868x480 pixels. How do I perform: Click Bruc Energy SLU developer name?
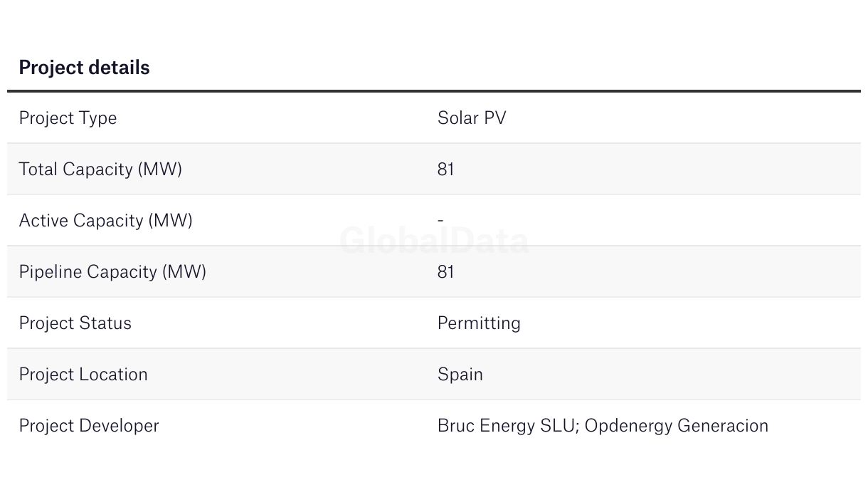505,426
